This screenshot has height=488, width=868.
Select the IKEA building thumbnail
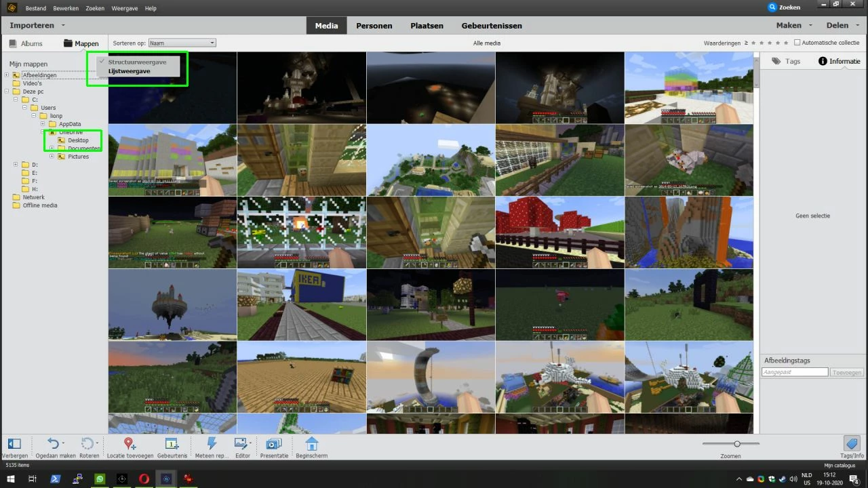click(301, 304)
